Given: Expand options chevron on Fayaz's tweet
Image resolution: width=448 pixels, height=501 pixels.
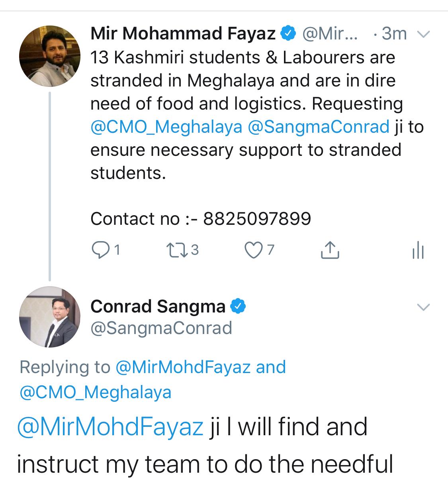Looking at the screenshot, I should 423,35.
